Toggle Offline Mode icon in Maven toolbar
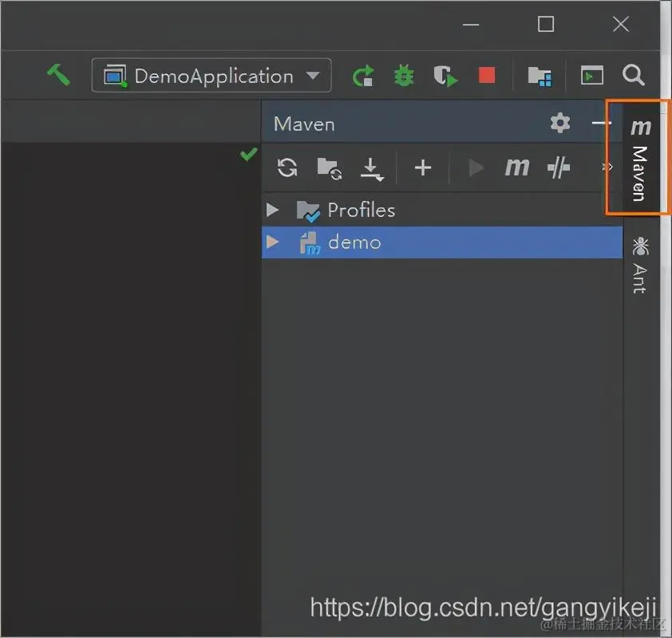This screenshot has height=638, width=672. point(559,167)
